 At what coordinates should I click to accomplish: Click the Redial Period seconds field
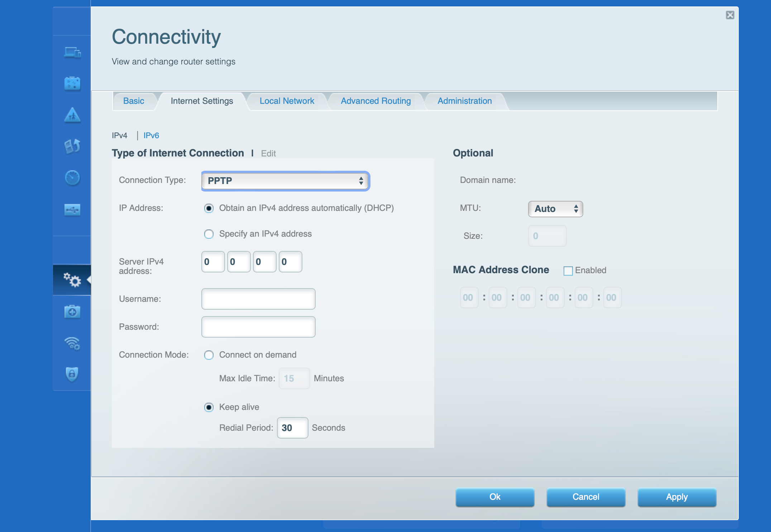tap(292, 428)
